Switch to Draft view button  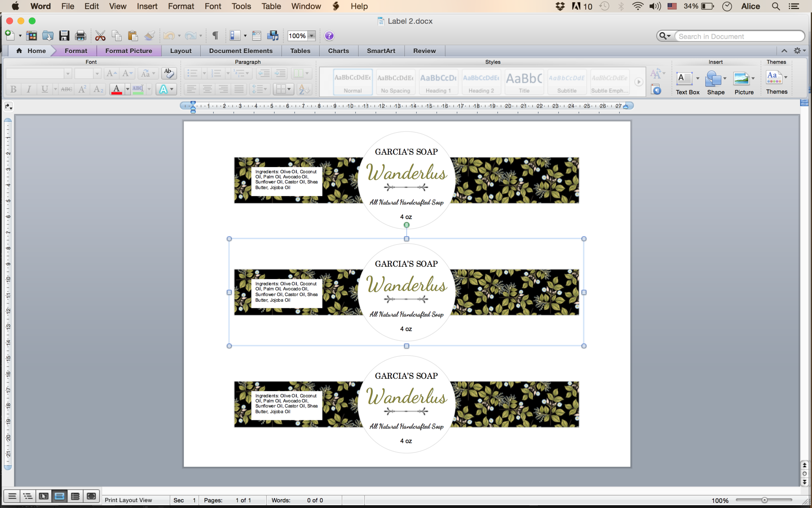[12, 496]
